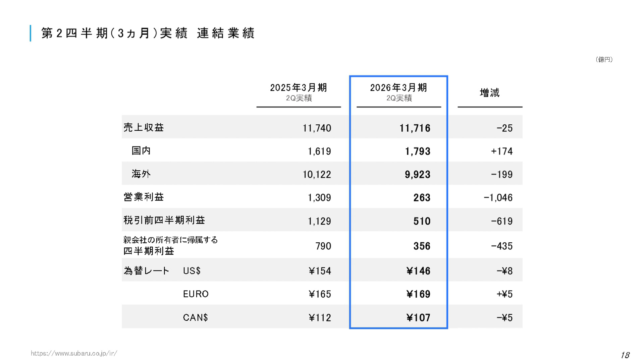Viewport: 644px width, 362px height.
Task: Open the subaru.co.jp investor relations link
Action: click(x=74, y=353)
